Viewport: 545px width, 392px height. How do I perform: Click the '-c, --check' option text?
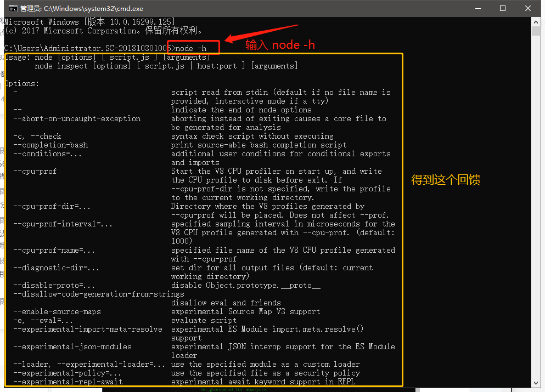(x=37, y=137)
